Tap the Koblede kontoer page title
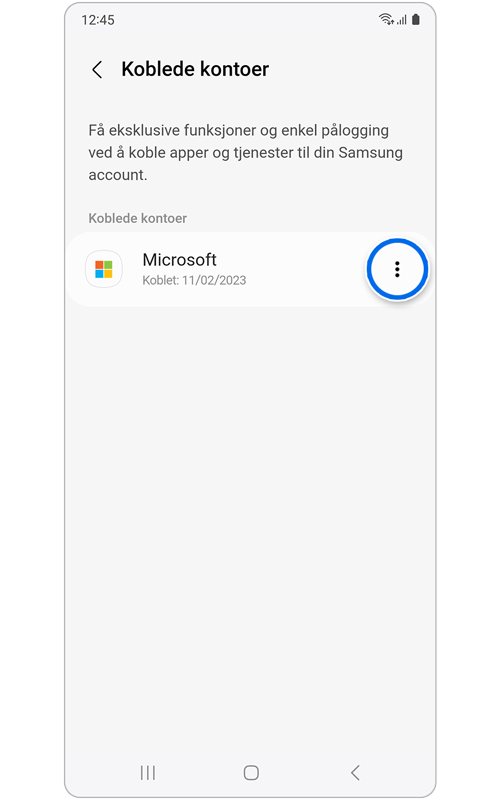Image resolution: width=500 pixels, height=800 pixels. point(195,69)
